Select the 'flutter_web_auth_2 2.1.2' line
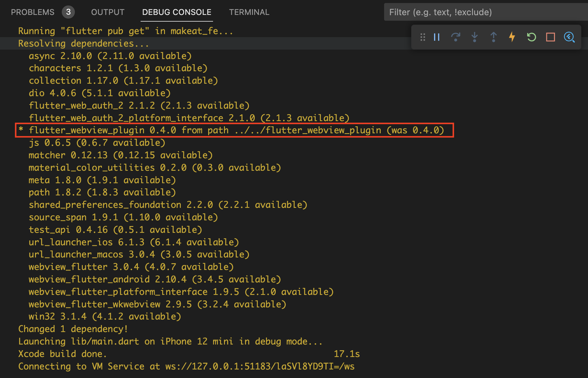Viewport: 588px width, 378px height. click(139, 106)
